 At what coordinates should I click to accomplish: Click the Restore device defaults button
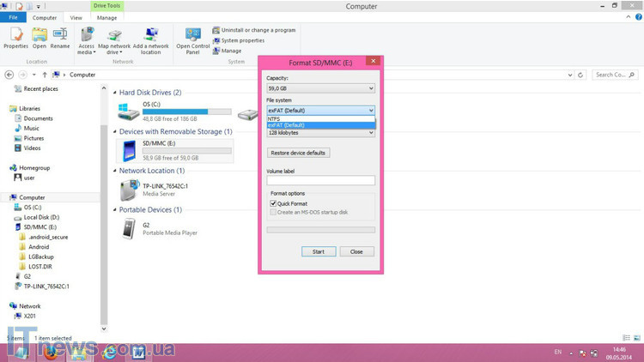click(x=298, y=153)
